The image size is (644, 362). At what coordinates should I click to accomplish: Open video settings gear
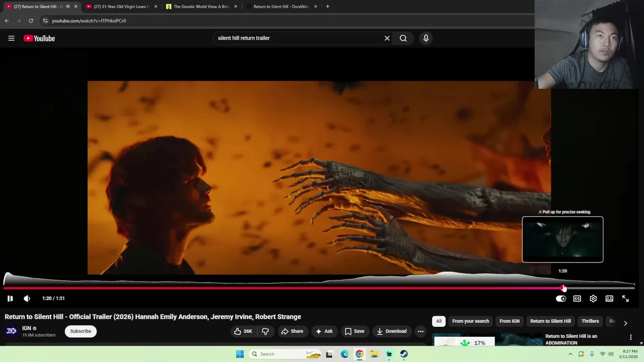click(x=593, y=299)
